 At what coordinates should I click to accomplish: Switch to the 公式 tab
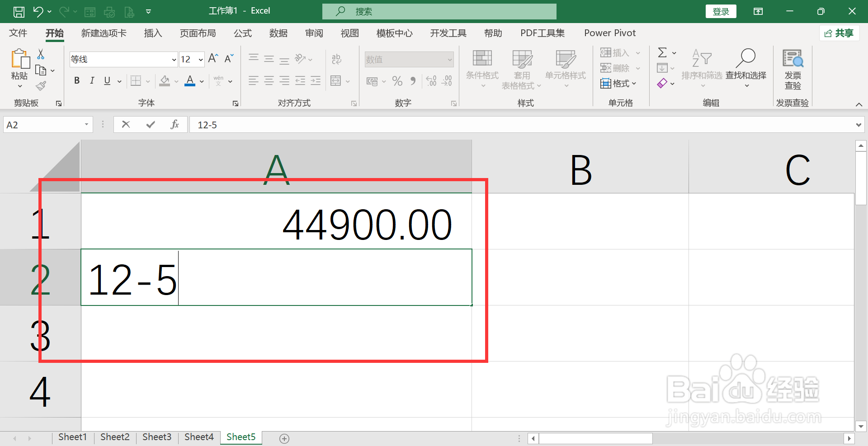coord(242,33)
